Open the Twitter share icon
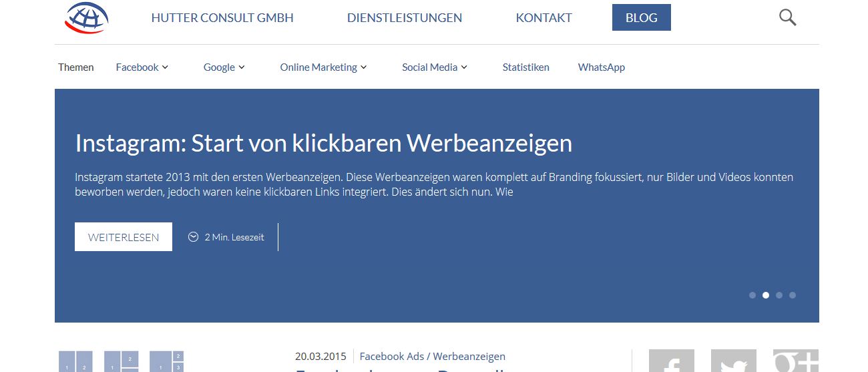The height and width of the screenshot is (372, 868). tap(734, 361)
